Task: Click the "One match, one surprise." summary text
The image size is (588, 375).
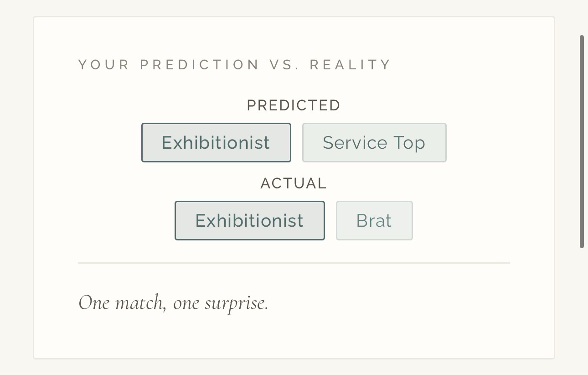Action: 174,302
